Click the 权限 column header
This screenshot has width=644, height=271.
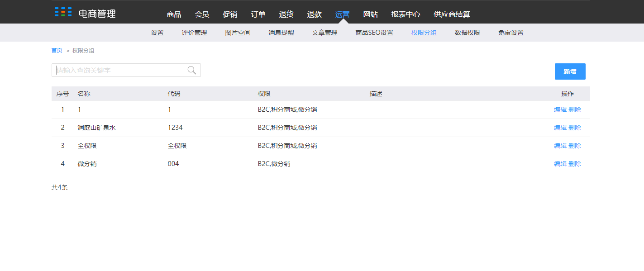(x=264, y=94)
